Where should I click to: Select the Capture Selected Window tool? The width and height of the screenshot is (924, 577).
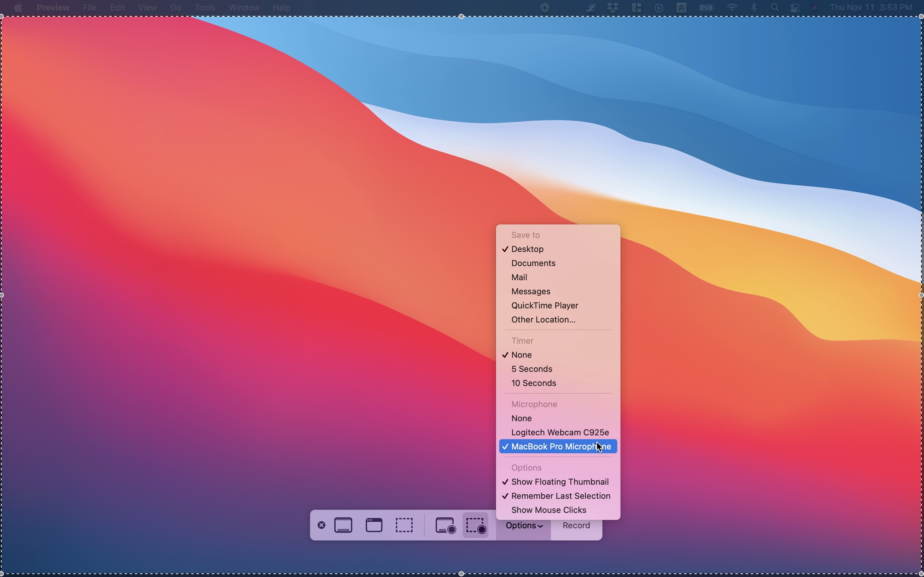(x=374, y=525)
